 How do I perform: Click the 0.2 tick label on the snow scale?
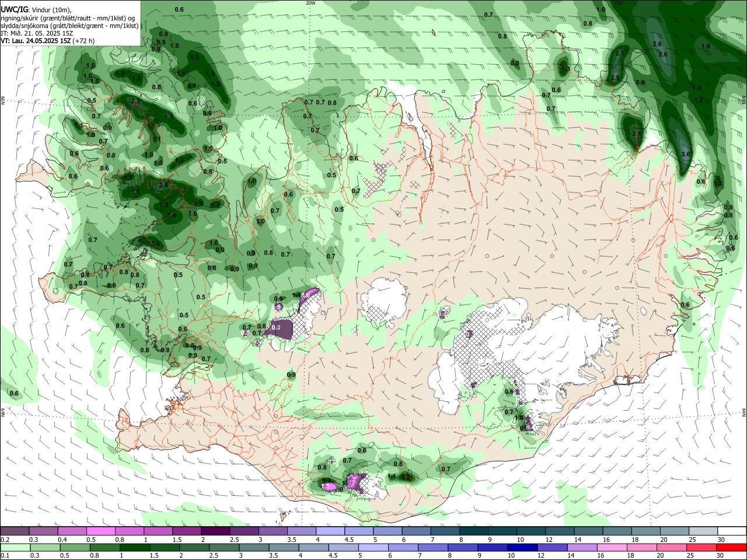[5, 540]
